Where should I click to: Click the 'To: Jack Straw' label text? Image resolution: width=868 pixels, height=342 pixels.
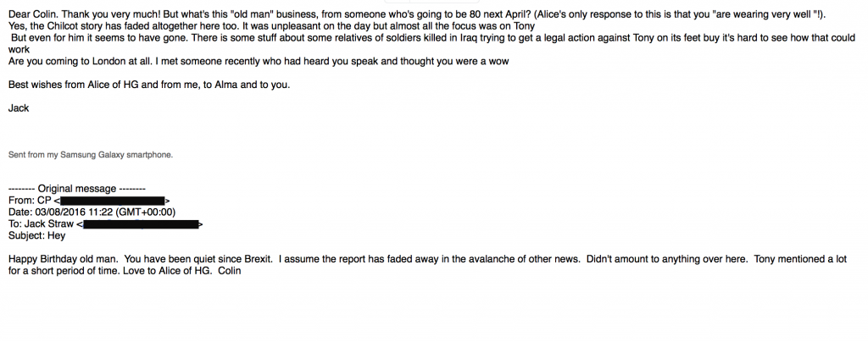pyautogui.click(x=41, y=224)
